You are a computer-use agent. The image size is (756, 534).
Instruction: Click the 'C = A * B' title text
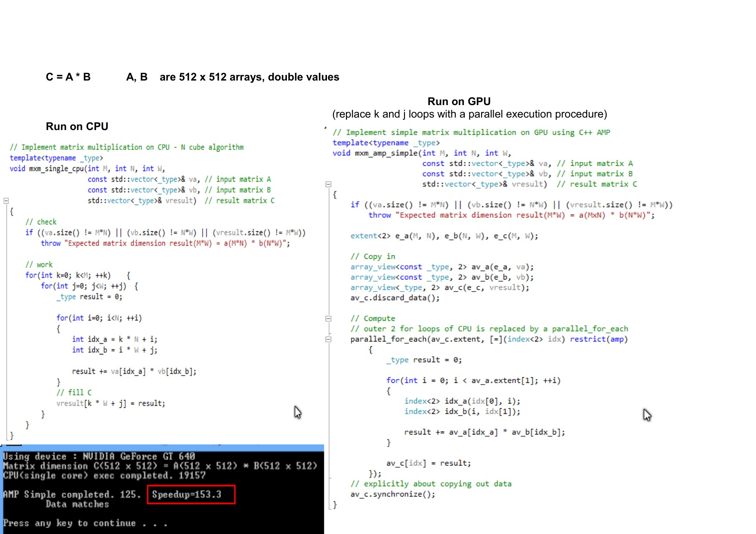tap(68, 77)
